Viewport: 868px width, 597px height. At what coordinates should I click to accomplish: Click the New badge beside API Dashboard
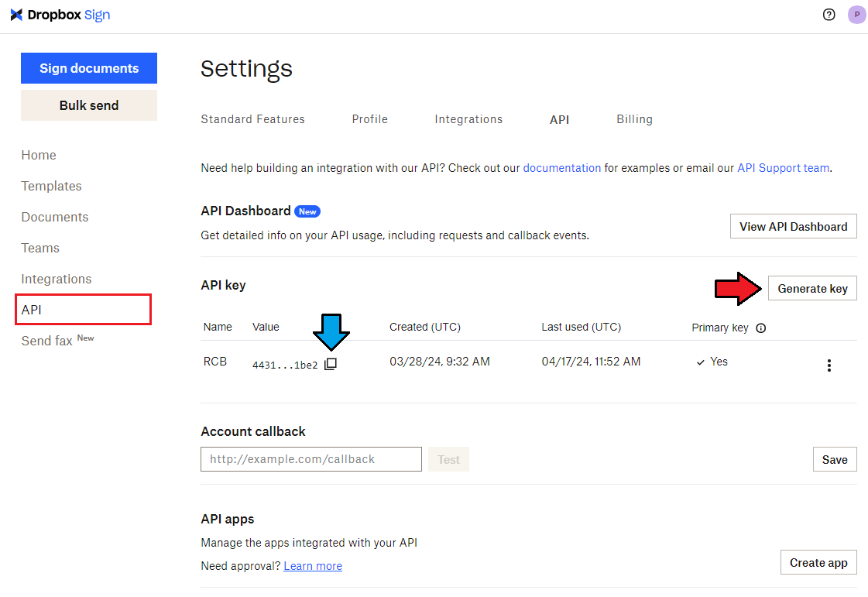(x=307, y=211)
